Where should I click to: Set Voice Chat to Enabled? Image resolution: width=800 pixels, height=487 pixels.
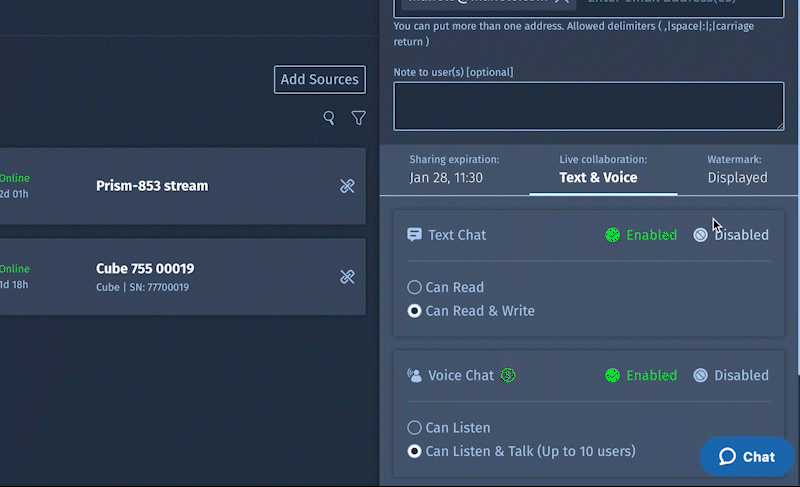[641, 376]
